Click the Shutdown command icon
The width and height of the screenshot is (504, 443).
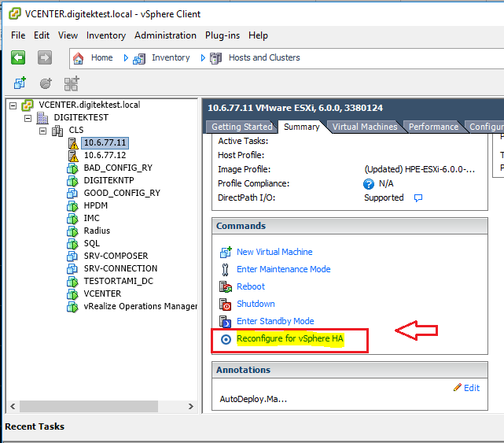point(226,304)
